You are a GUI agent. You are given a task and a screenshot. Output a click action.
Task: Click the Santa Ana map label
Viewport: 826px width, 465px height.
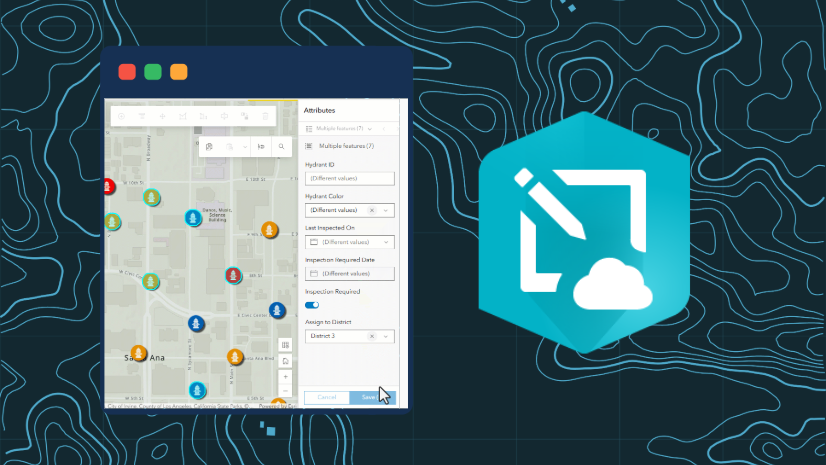(144, 358)
